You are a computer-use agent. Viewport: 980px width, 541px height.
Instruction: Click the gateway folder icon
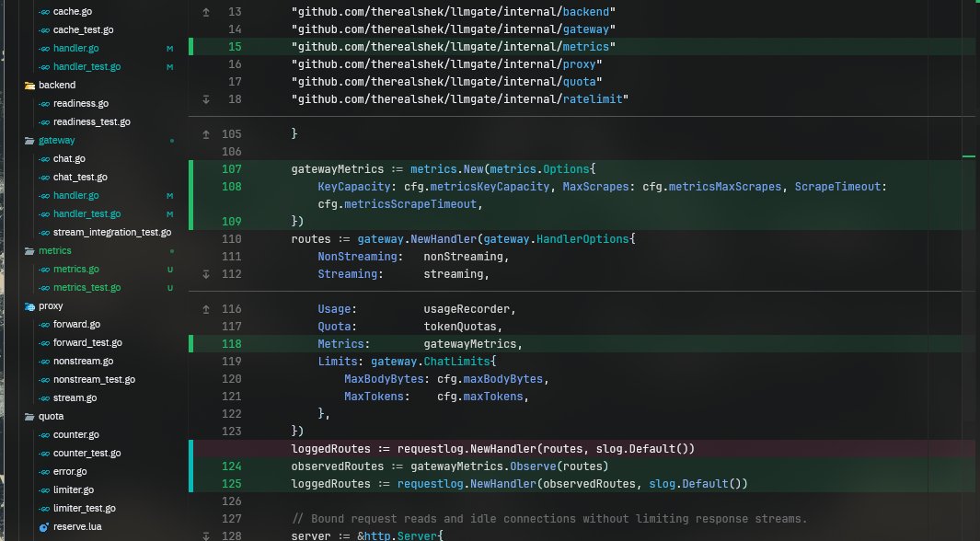29,141
